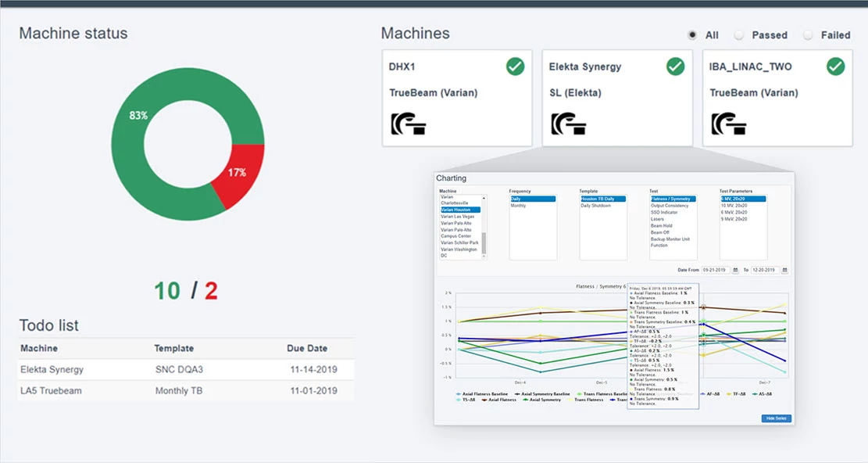This screenshot has height=463, width=868.
Task: Select the Passed filter radio button
Action: [738, 35]
